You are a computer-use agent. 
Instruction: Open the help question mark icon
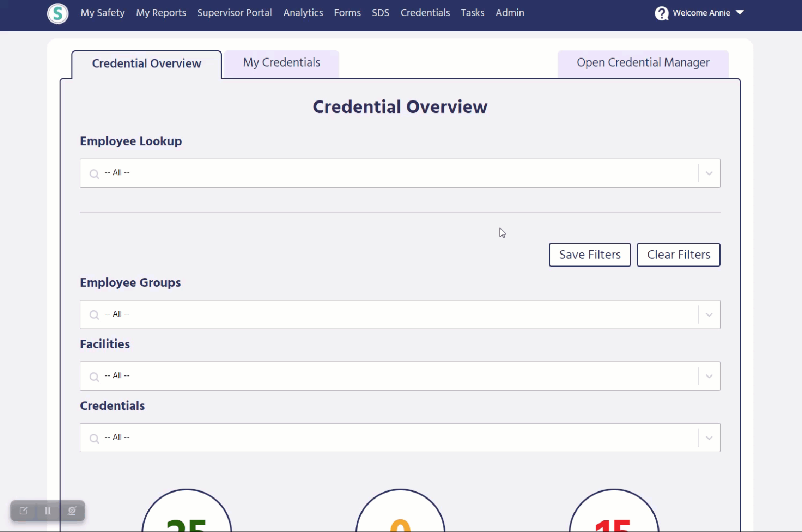click(662, 13)
